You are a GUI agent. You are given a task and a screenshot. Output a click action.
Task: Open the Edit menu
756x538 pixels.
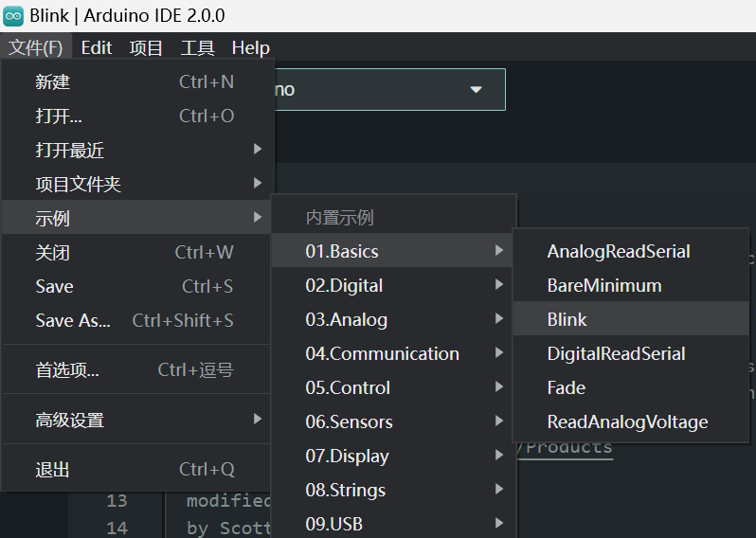coord(97,47)
